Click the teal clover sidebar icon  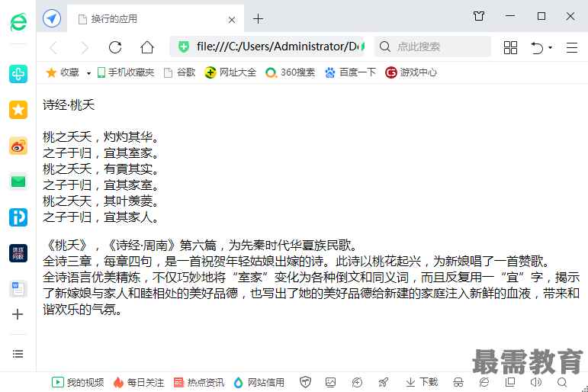coord(18,73)
